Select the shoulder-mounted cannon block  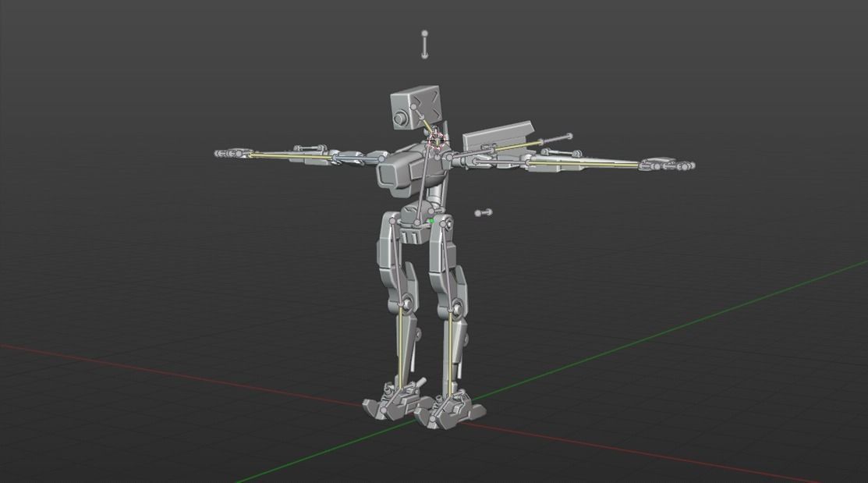click(x=497, y=137)
